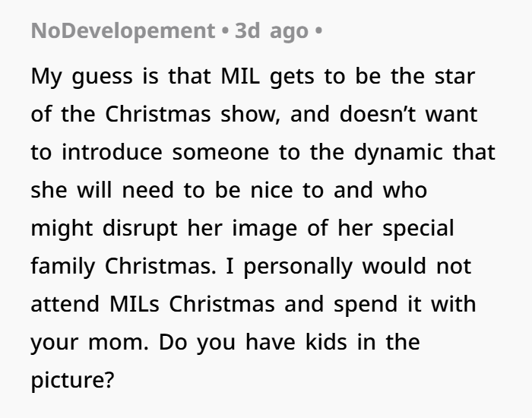Click the word "special" ending the fifth line

(x=418, y=228)
